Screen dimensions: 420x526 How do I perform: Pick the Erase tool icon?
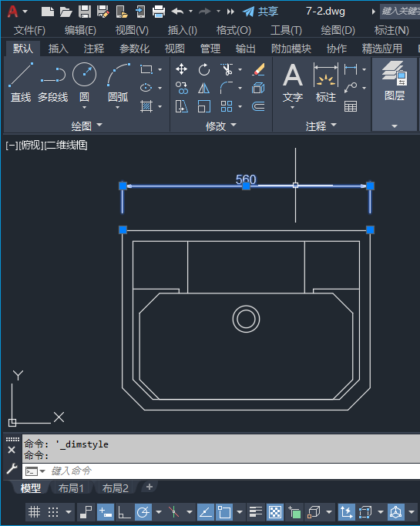(258, 69)
